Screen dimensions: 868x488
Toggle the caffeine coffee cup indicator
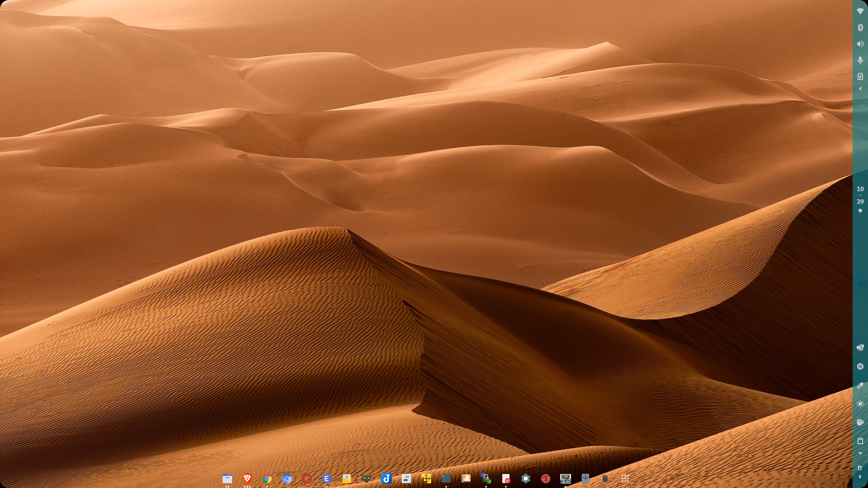pos(860,422)
